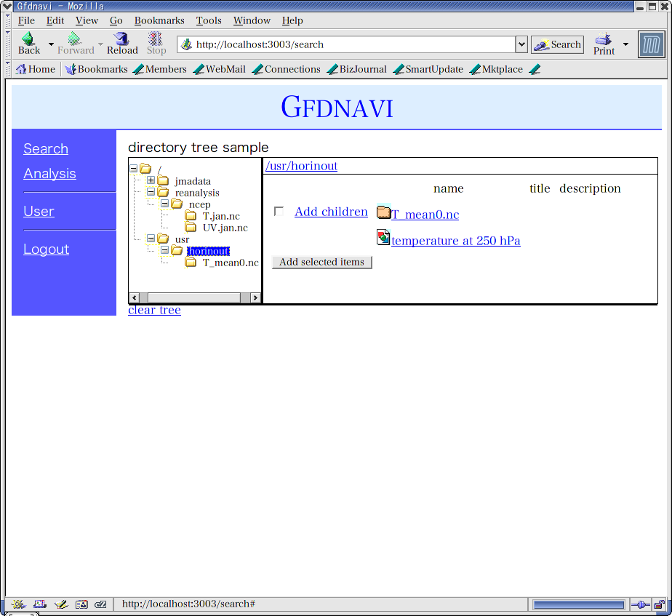Screen dimensions: 672x616
Task: Go to Search in the sidebar
Action: click(x=46, y=149)
